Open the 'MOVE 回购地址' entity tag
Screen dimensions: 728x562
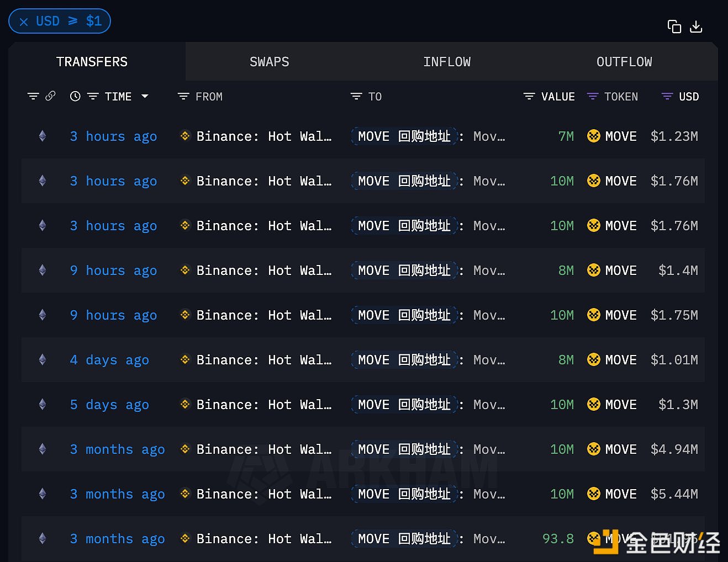404,136
